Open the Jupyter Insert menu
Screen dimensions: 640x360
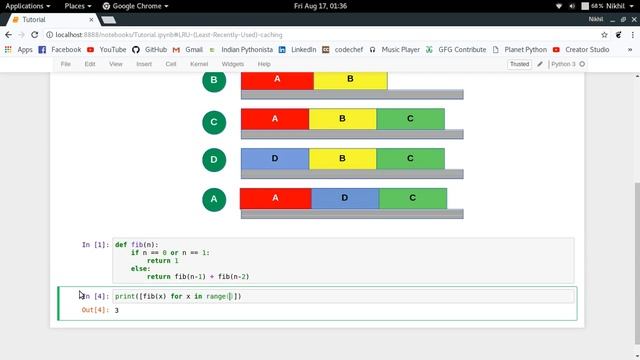point(144,64)
